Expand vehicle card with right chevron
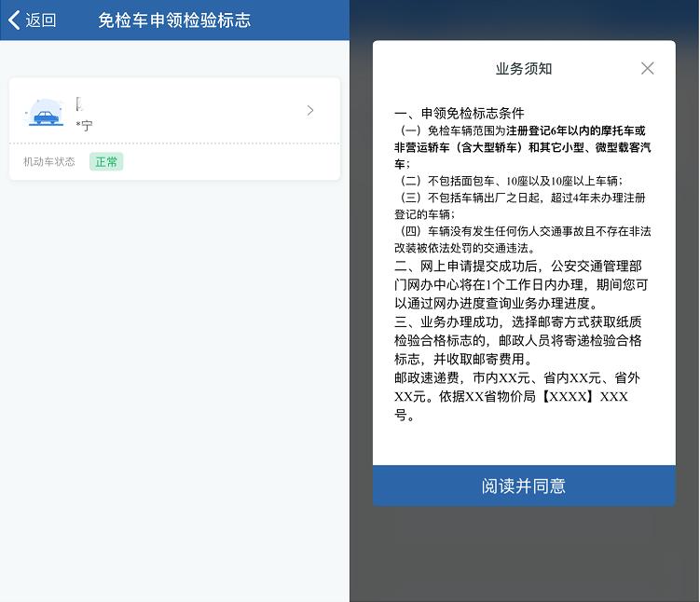This screenshot has height=602, width=700. coord(310,111)
